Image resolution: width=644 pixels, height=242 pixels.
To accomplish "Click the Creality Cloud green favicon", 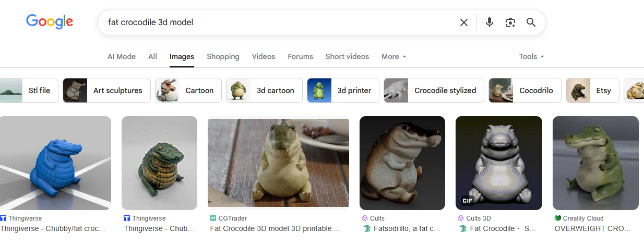I will click(557, 218).
